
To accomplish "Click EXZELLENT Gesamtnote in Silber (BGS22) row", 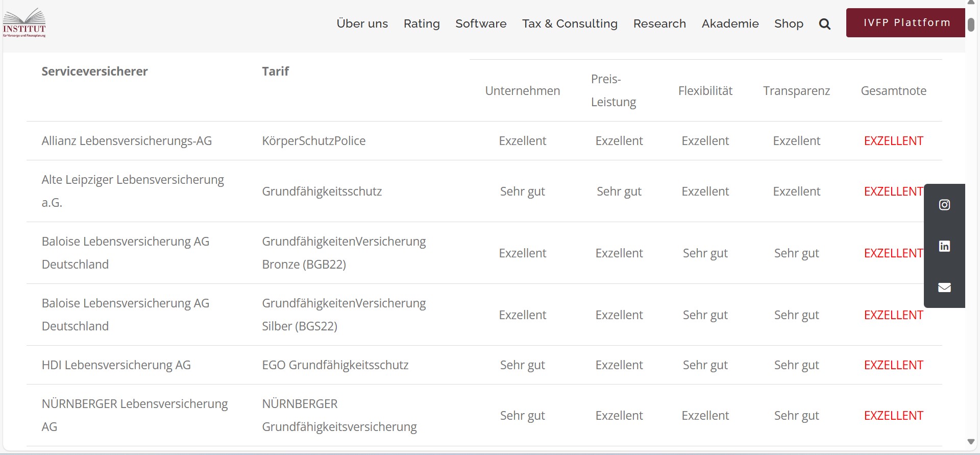I will point(893,315).
